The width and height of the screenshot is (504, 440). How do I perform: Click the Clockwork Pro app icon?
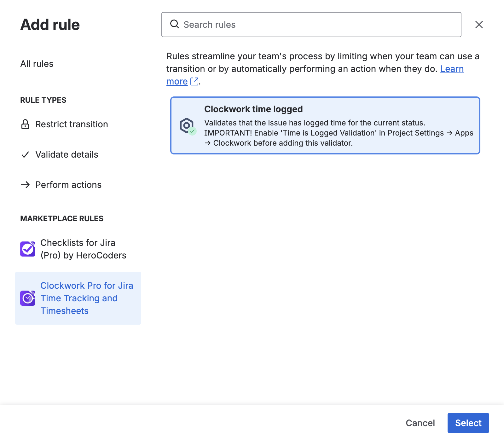coord(28,298)
